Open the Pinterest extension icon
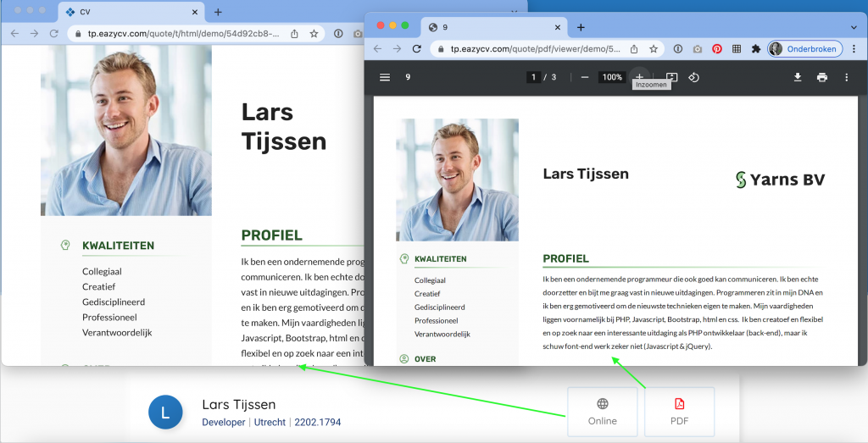The height and width of the screenshot is (443, 868). pos(716,49)
